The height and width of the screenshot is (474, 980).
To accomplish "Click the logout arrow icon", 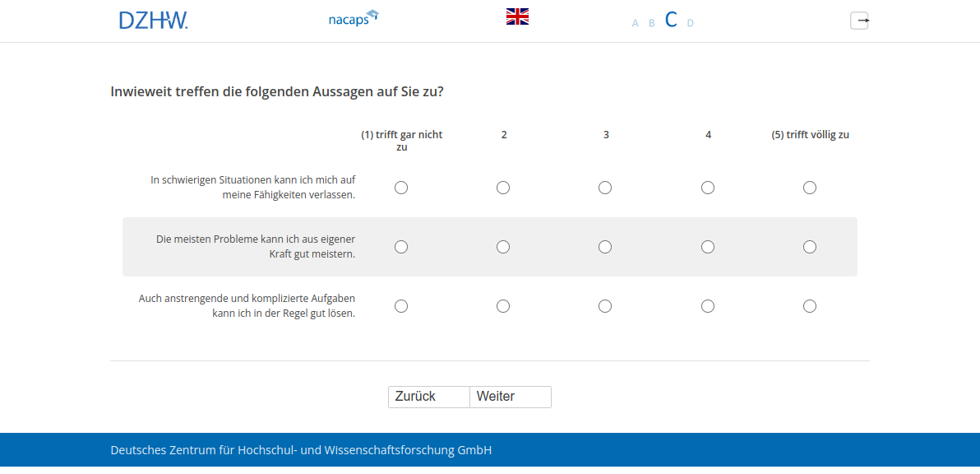I will pyautogui.click(x=859, y=21).
